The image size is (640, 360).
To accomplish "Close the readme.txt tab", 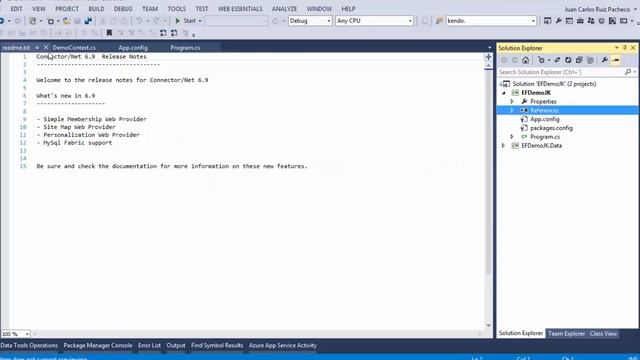I will pyautogui.click(x=46, y=48).
